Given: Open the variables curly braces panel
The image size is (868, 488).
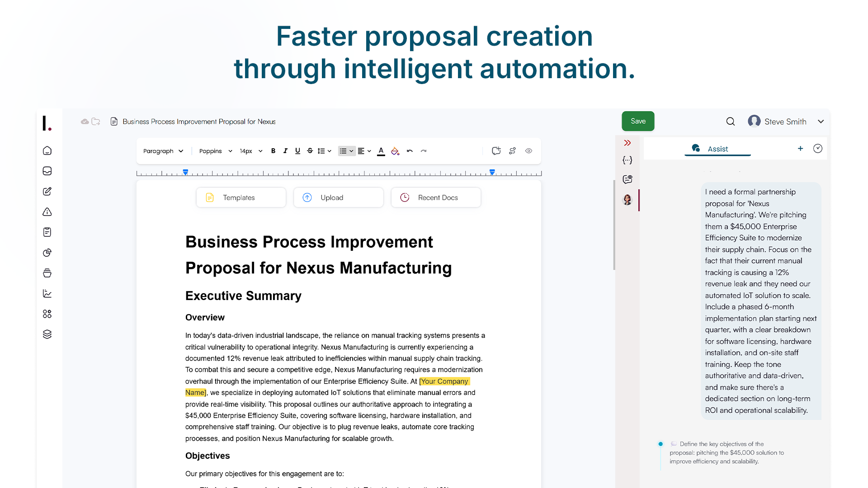Looking at the screenshot, I should pyautogui.click(x=627, y=160).
